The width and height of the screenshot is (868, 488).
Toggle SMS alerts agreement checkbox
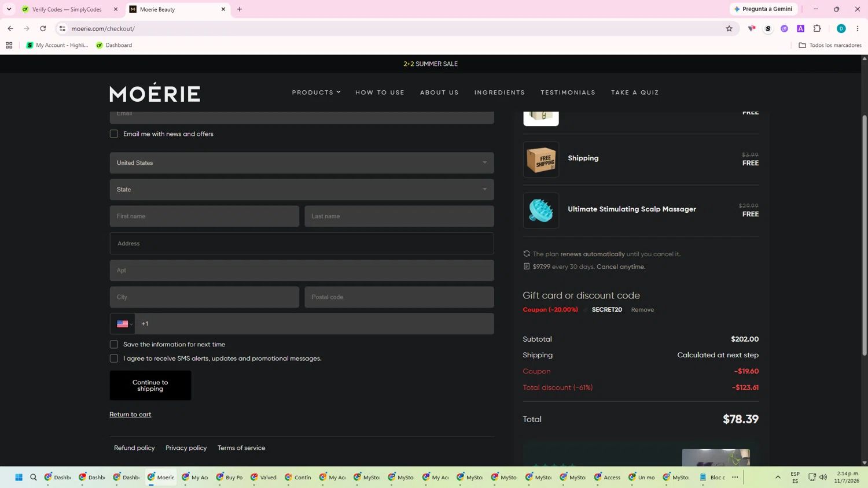[114, 358]
